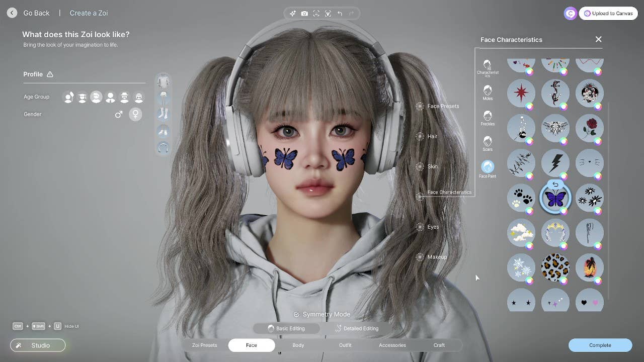Toggle the headphones accessory item
The image size is (644, 362).
coord(163,147)
